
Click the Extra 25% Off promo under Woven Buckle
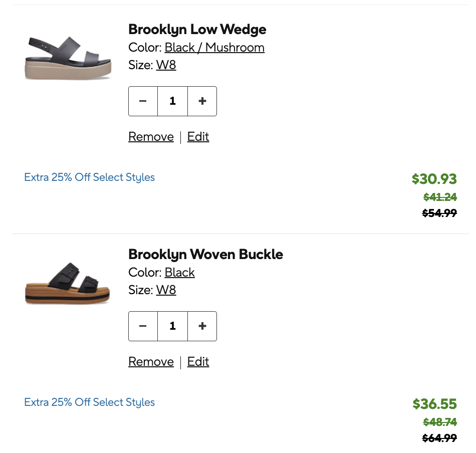point(89,402)
